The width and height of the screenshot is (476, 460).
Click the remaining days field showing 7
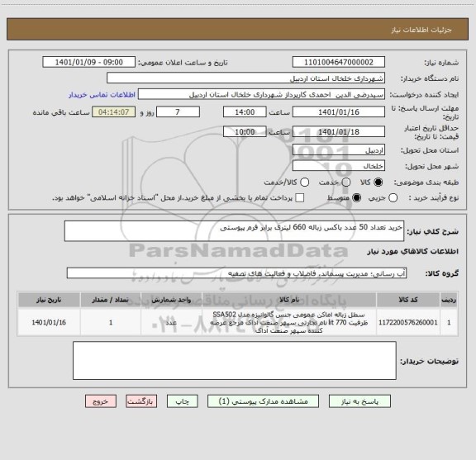[178, 112]
